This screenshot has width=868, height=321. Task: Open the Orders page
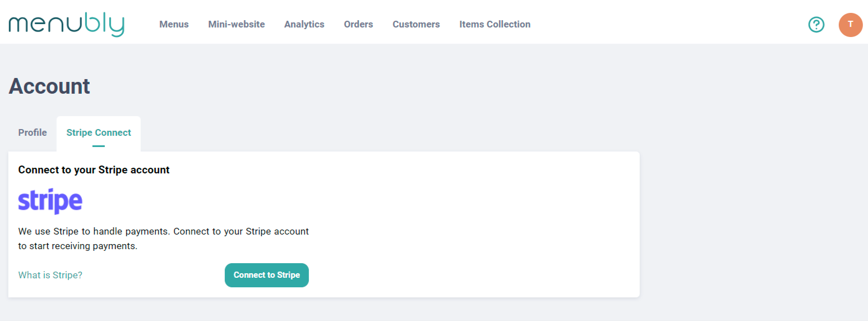(x=358, y=25)
